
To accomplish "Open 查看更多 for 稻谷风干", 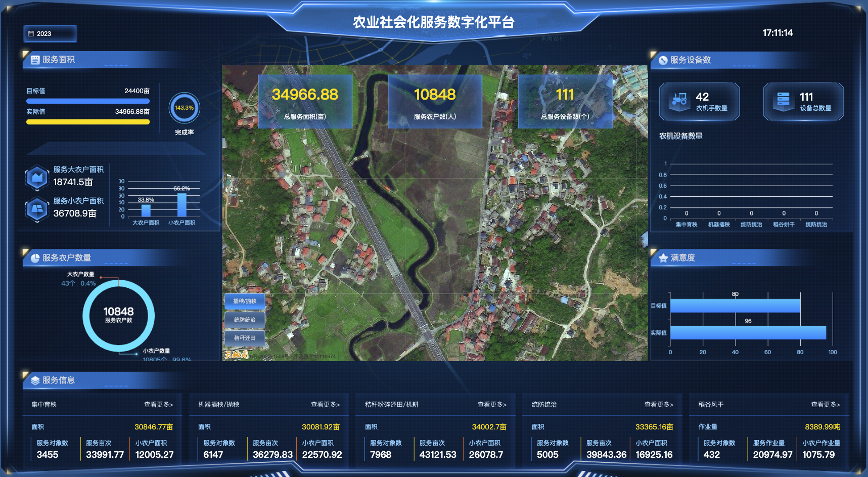I will (826, 405).
